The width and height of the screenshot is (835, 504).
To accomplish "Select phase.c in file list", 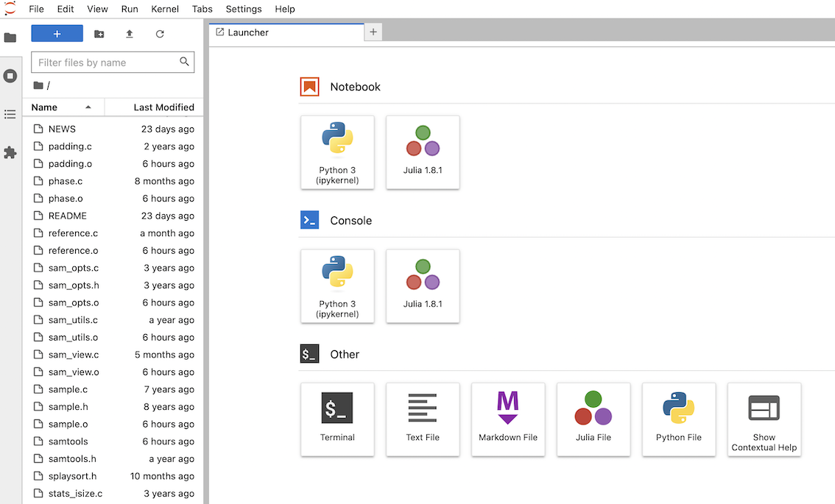I will [113, 181].
